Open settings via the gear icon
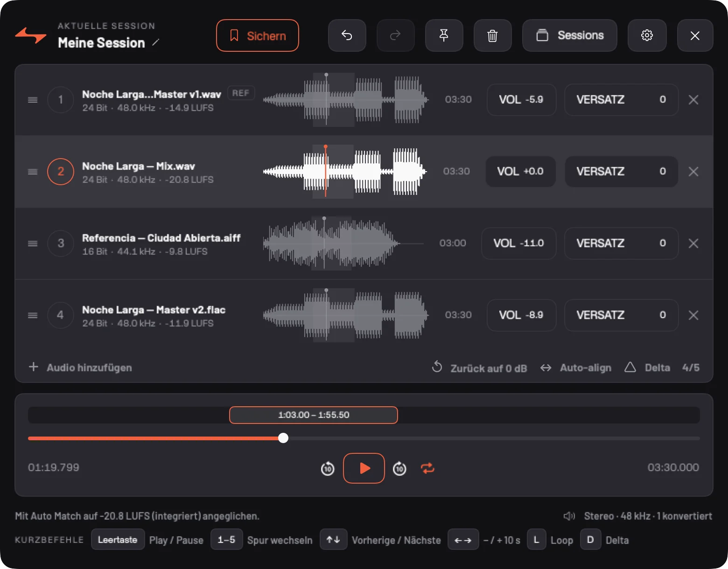This screenshot has width=728, height=569. (x=647, y=35)
